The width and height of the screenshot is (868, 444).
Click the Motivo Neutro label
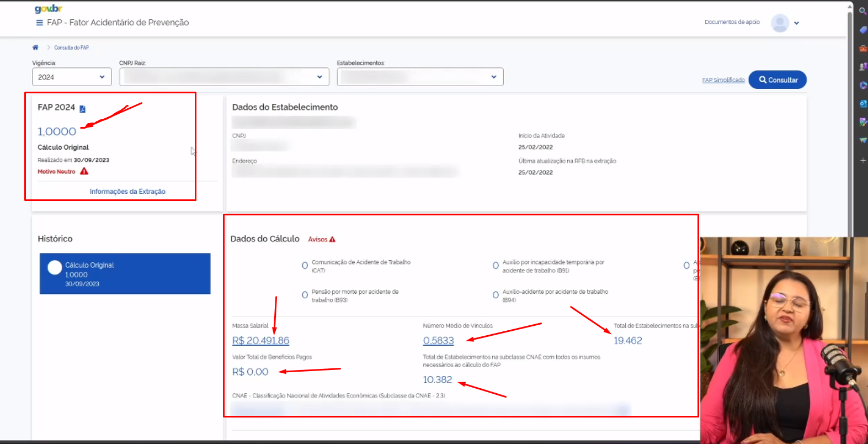pyautogui.click(x=56, y=172)
